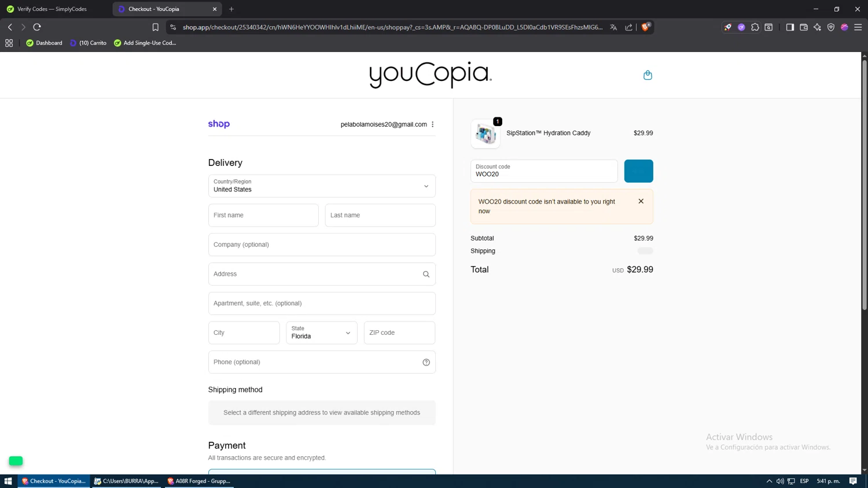Click the browser forward arrow
Viewport: 868px width, 488px height.
tap(23, 27)
